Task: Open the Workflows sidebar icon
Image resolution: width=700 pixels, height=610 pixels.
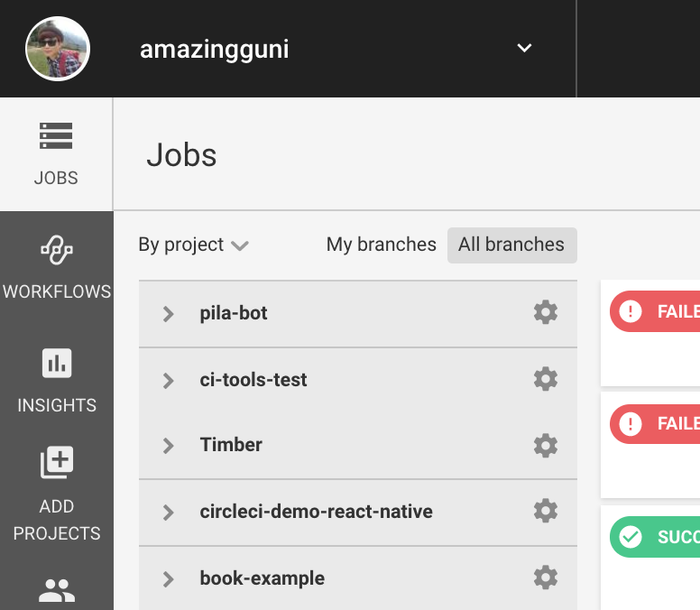Action: click(x=57, y=250)
